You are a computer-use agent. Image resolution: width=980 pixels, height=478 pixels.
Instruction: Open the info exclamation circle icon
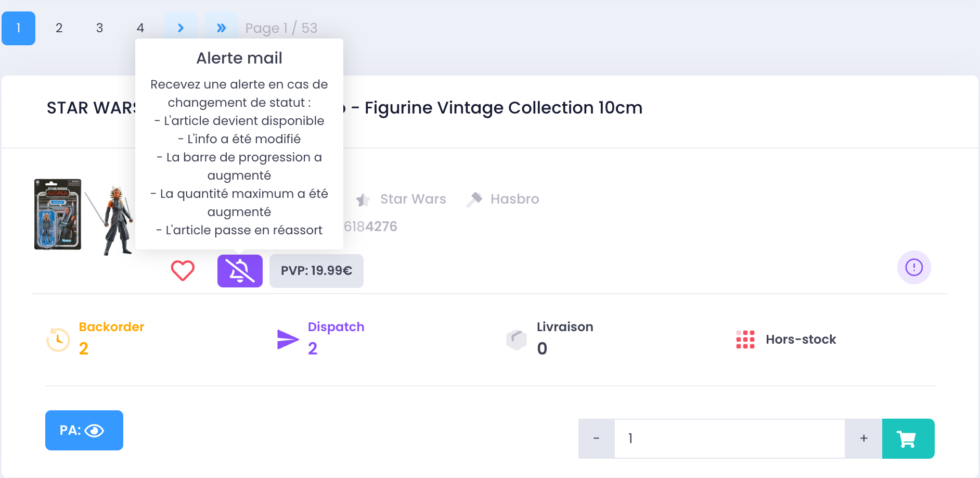[x=914, y=267]
